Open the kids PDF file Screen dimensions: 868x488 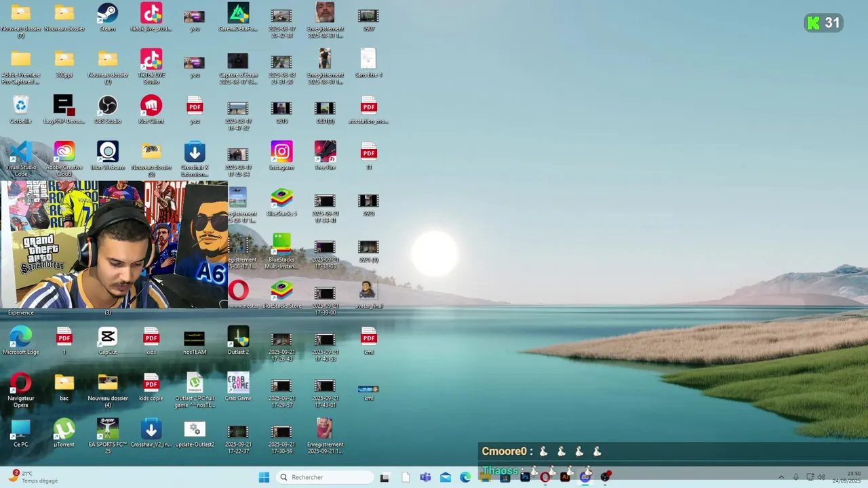pyautogui.click(x=151, y=340)
